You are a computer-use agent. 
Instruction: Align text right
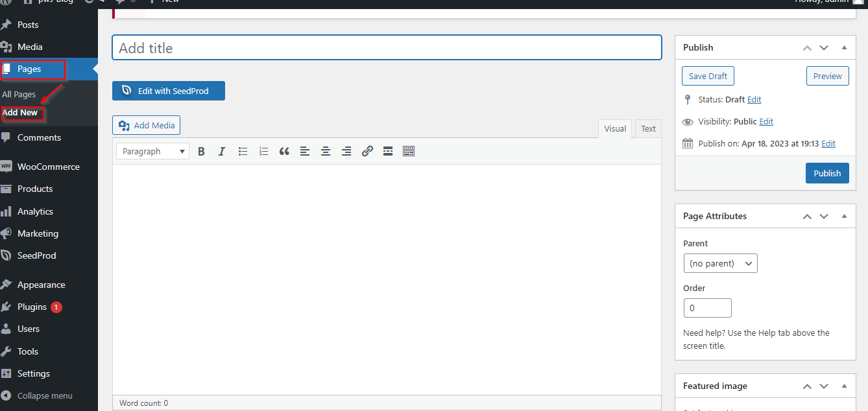(x=346, y=151)
